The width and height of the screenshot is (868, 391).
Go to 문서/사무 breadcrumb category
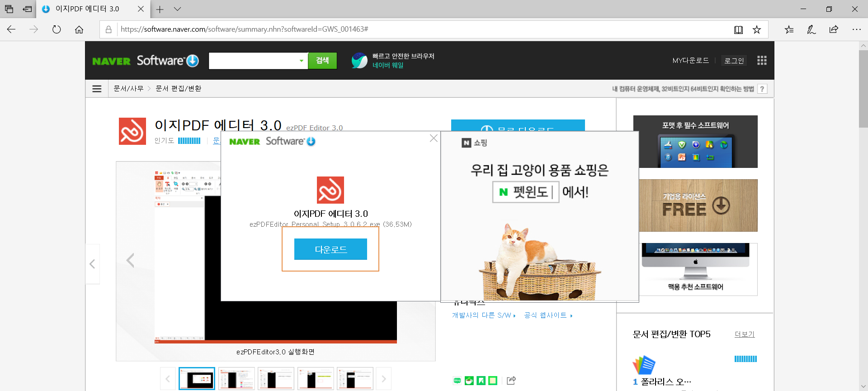click(128, 89)
